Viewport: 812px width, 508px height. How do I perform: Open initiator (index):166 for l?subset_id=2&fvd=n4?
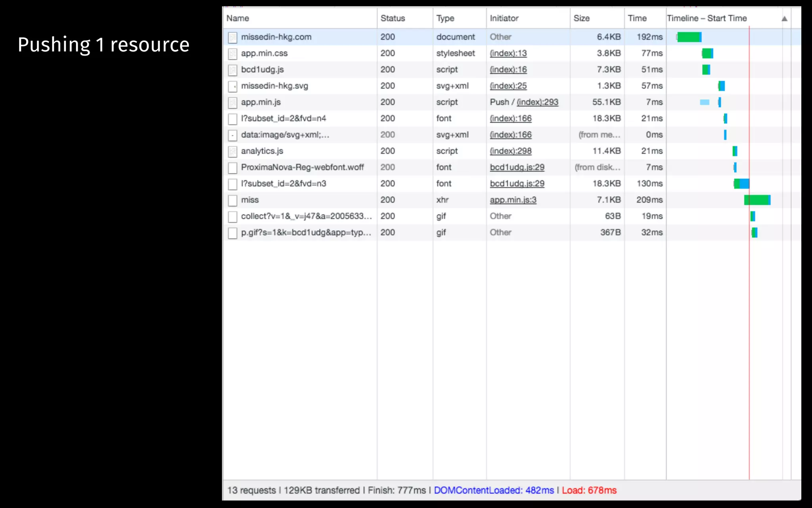pyautogui.click(x=511, y=118)
